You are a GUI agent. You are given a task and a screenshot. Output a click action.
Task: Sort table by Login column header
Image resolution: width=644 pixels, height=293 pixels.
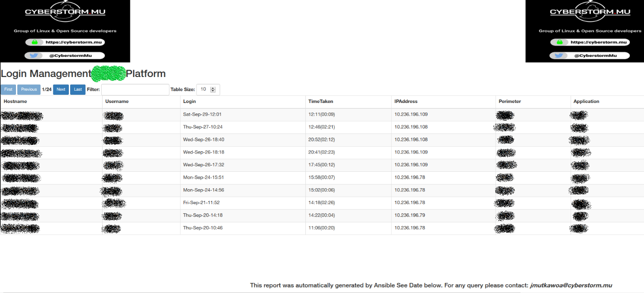tap(189, 102)
